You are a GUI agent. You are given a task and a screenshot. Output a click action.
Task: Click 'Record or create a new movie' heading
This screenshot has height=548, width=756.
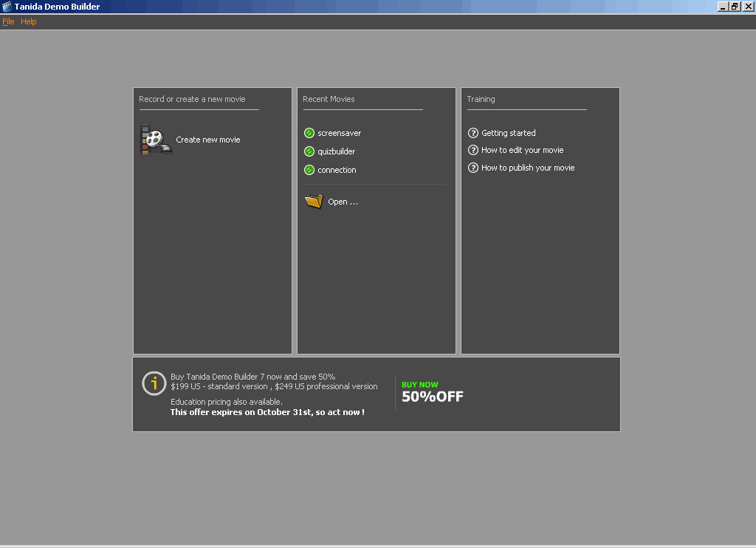point(192,99)
